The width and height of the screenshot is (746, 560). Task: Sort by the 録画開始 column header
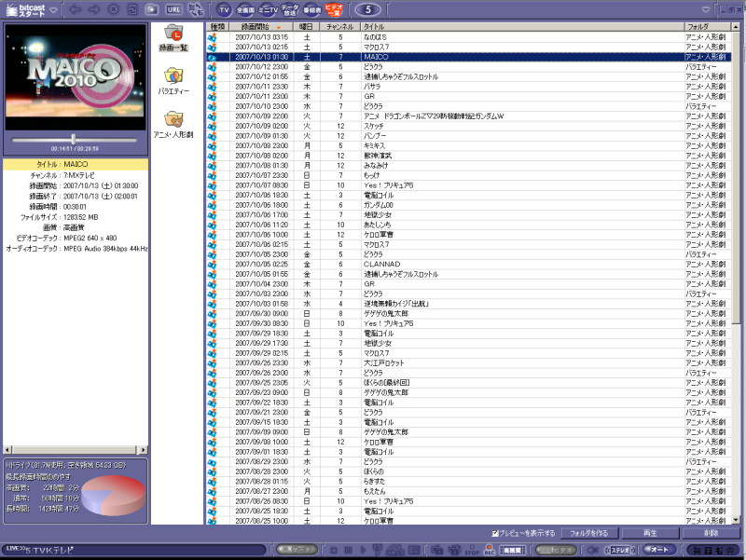coord(261,27)
